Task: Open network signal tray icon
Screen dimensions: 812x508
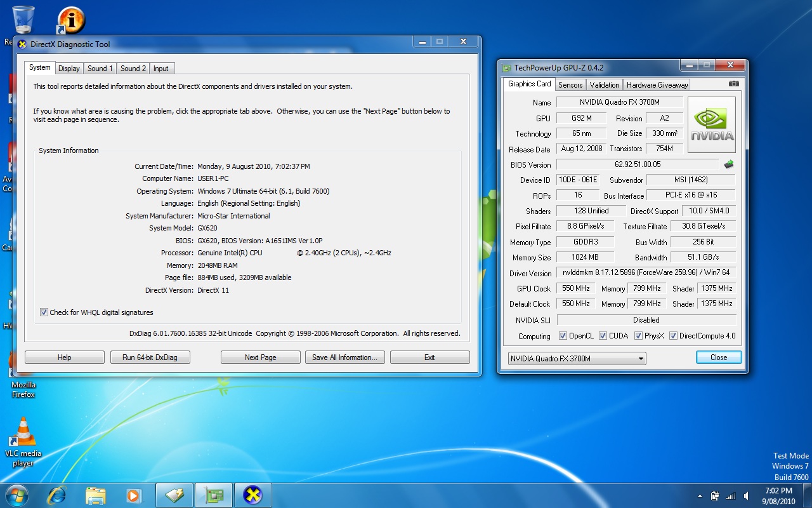Action: click(x=731, y=496)
